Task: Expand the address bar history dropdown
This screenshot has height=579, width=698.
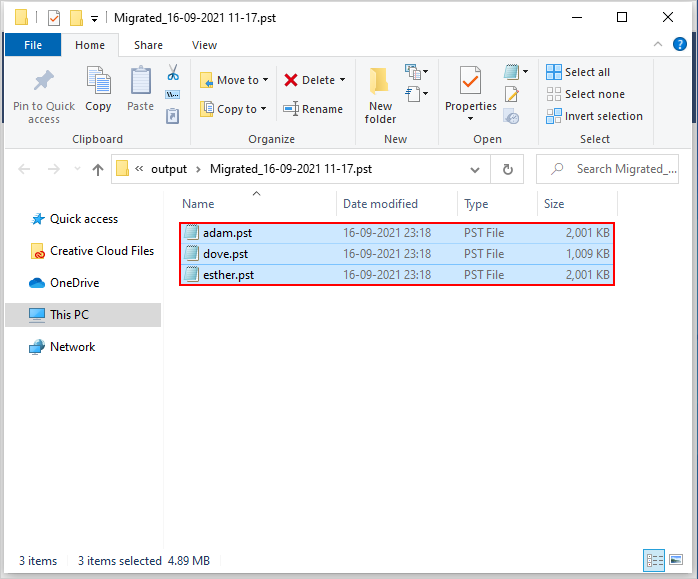Action: [x=475, y=170]
